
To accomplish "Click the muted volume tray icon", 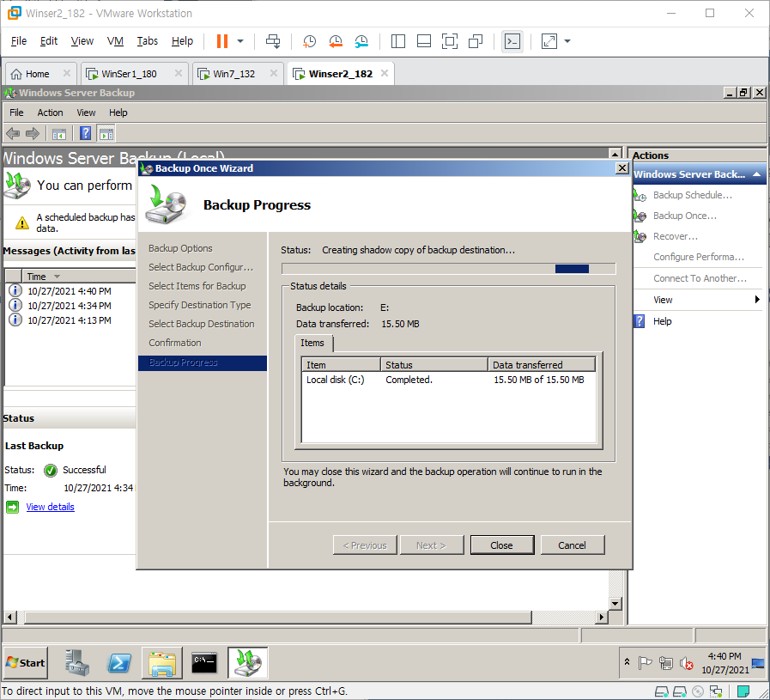I will (687, 663).
